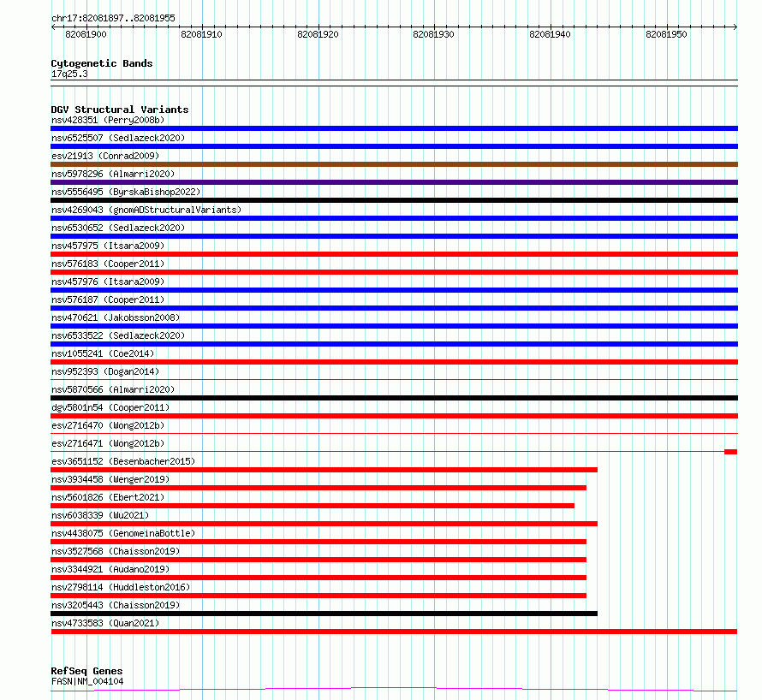Click the nsv428351 (Perry2008b) variant label
Screen dimensions: 762x700
click(108, 120)
